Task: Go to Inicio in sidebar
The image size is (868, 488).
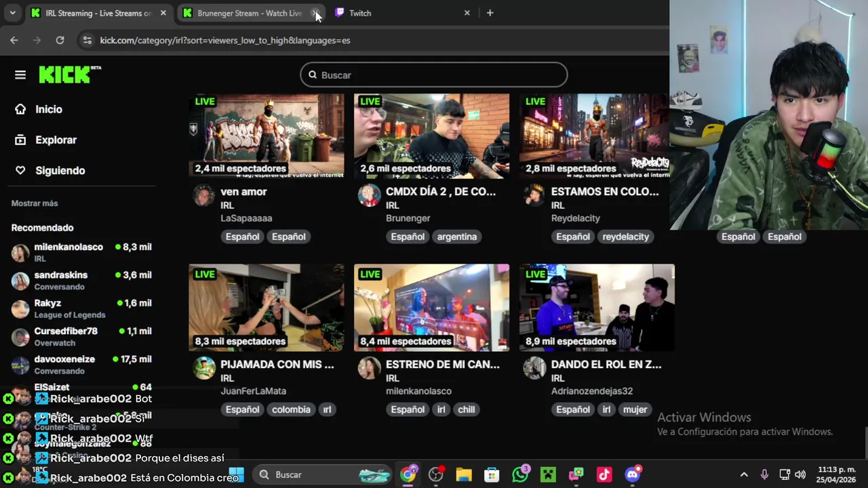Action: (x=49, y=109)
